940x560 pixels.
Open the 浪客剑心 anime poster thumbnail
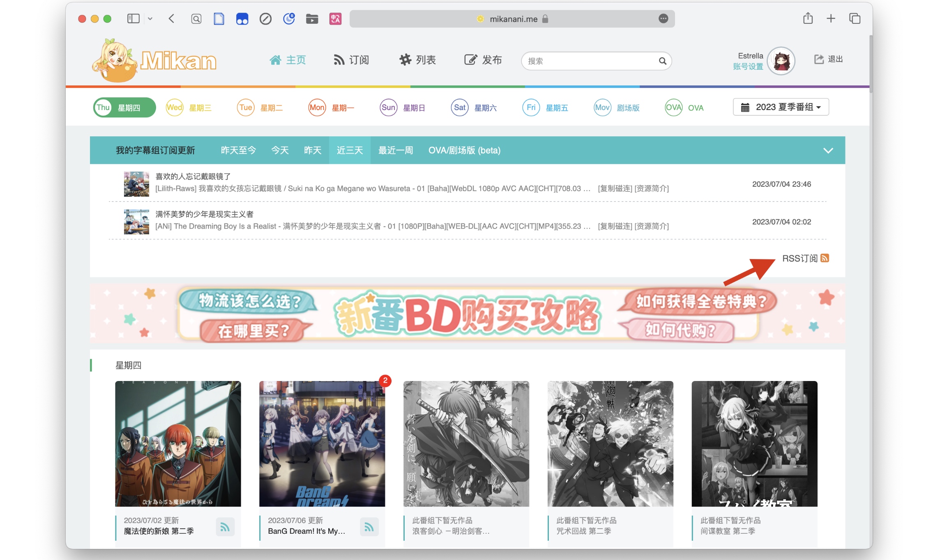pos(466,443)
